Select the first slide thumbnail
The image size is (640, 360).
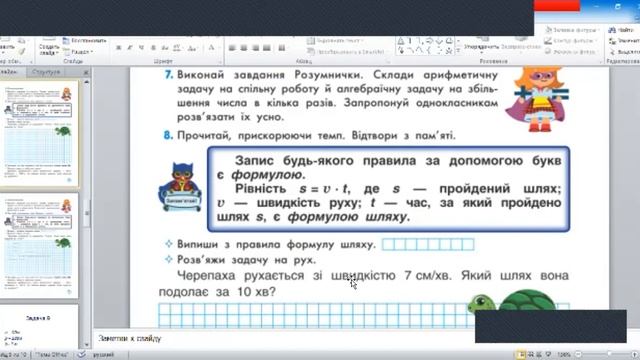coord(39,134)
